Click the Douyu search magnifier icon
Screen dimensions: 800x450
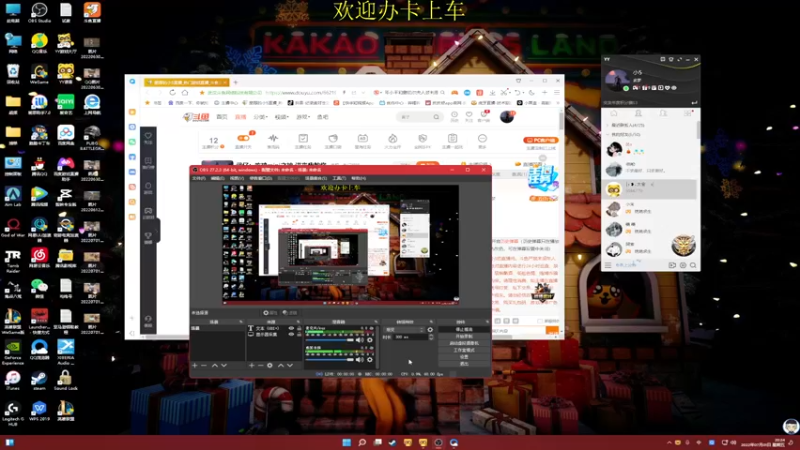tap(436, 117)
